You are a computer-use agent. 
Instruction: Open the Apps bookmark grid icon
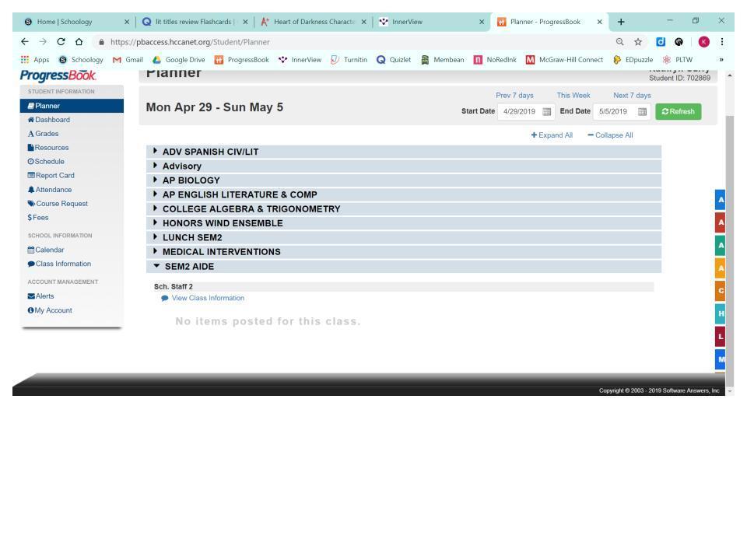pyautogui.click(x=25, y=60)
